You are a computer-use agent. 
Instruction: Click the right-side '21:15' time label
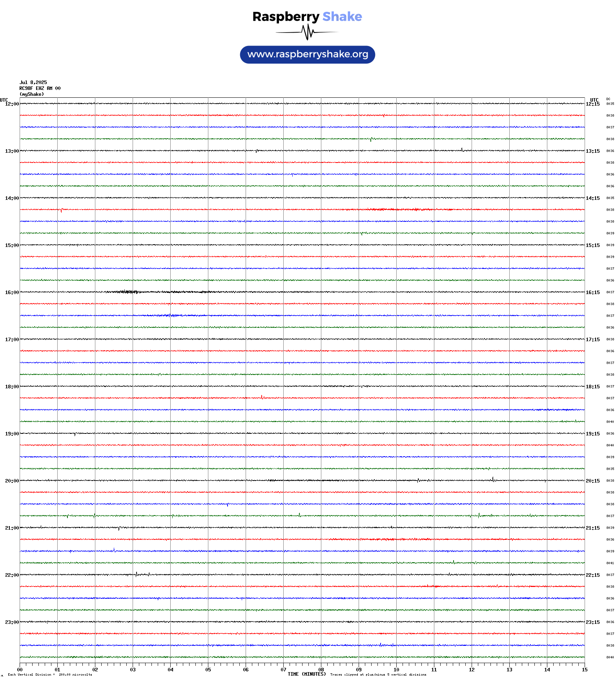point(592,528)
